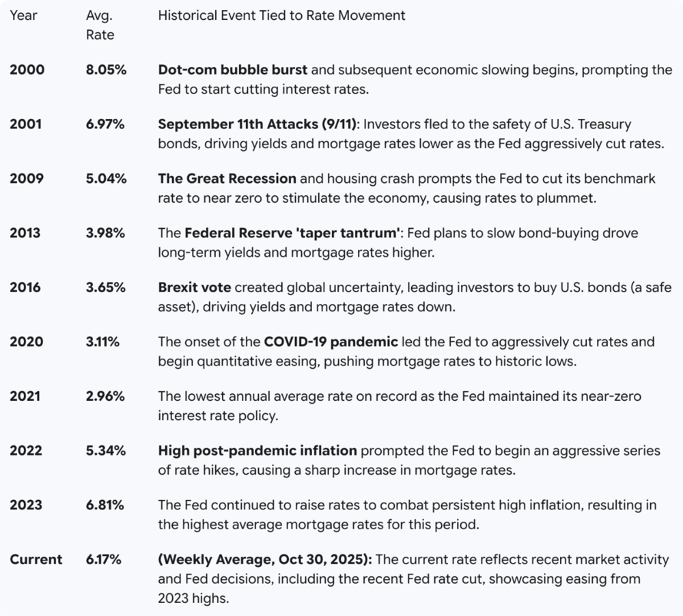This screenshot has width=683, height=616.
Task: Click the Historical Event column header
Action: click(281, 15)
